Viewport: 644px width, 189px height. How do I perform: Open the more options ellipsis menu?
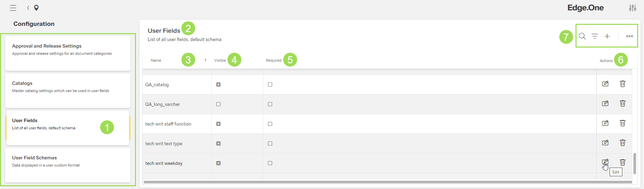coord(629,36)
